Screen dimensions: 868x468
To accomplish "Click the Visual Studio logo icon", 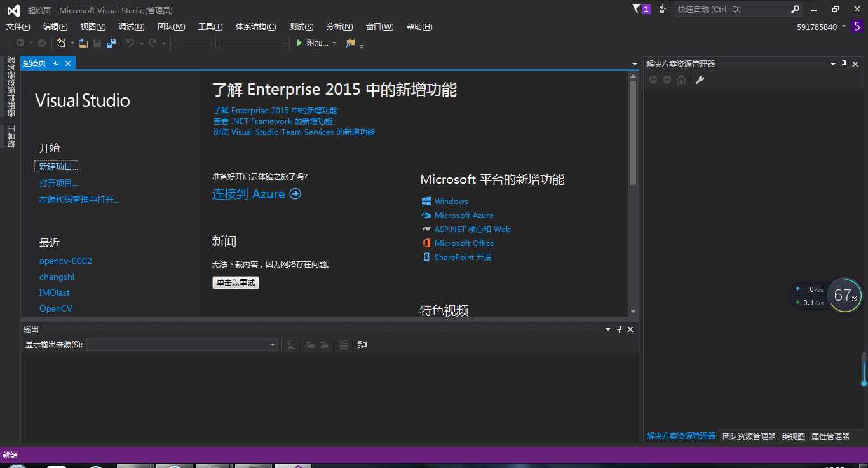I will click(x=13, y=10).
